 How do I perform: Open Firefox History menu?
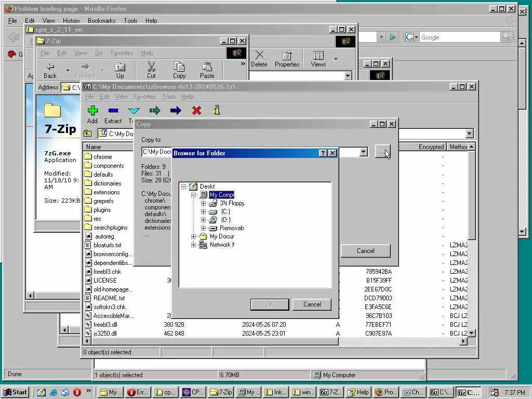pos(71,21)
